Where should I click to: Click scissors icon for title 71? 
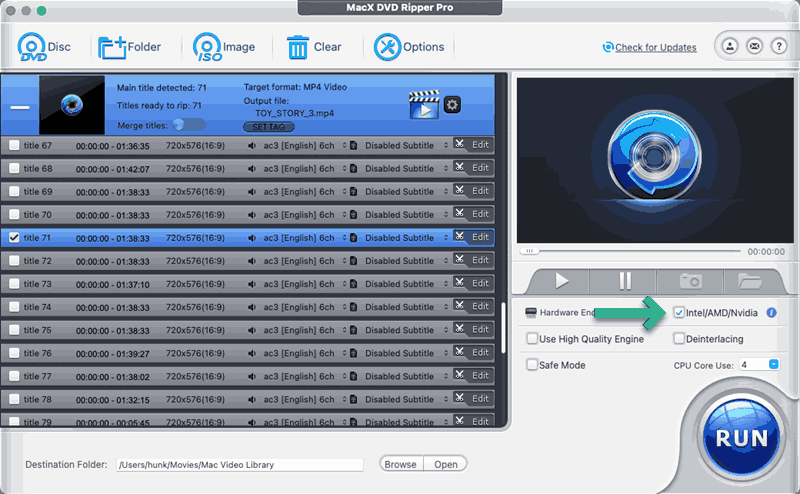pyautogui.click(x=460, y=237)
